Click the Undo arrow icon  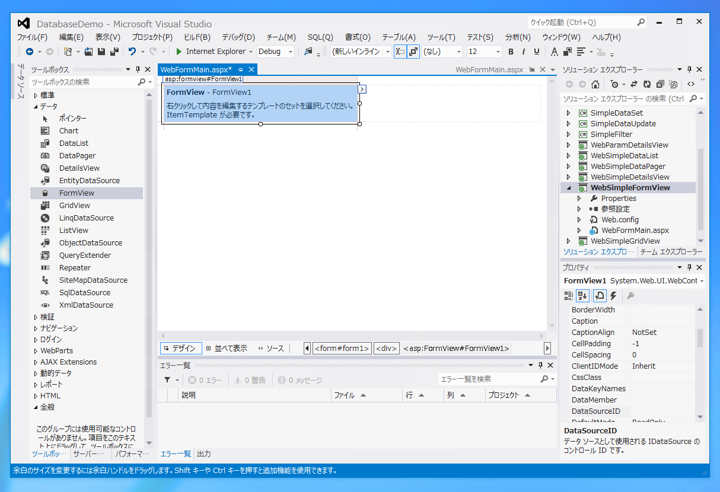click(x=132, y=51)
